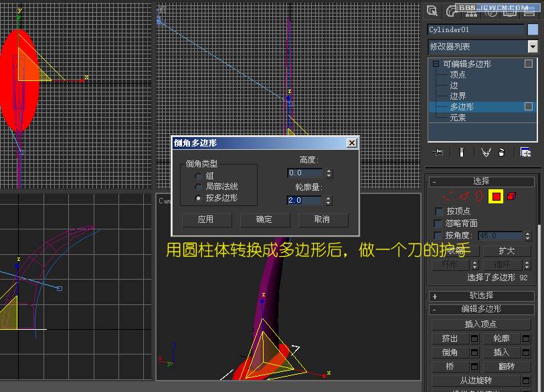Select 按多边形 bevel type radio
This screenshot has width=544, height=392.
coord(198,198)
